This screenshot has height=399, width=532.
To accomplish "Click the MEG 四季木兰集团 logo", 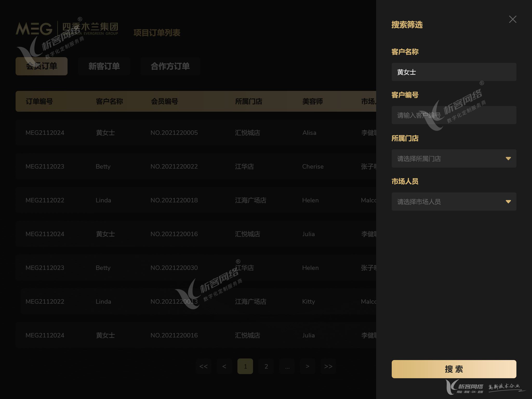I will click(x=67, y=28).
